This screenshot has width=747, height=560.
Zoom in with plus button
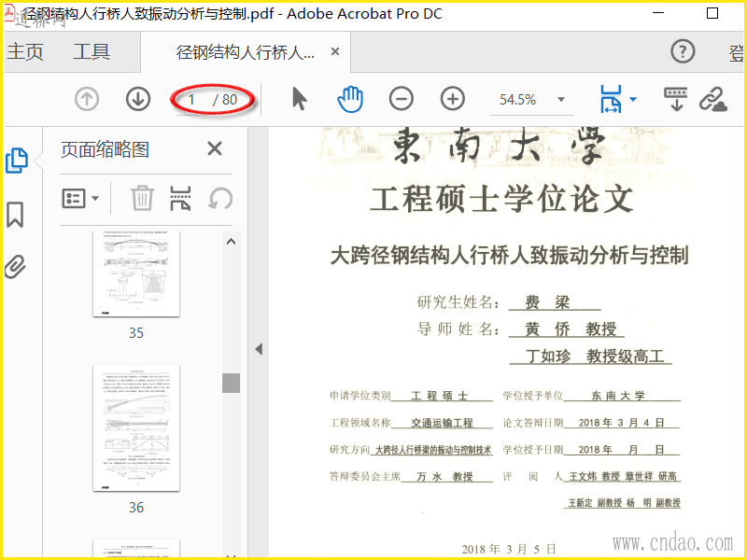pyautogui.click(x=453, y=99)
